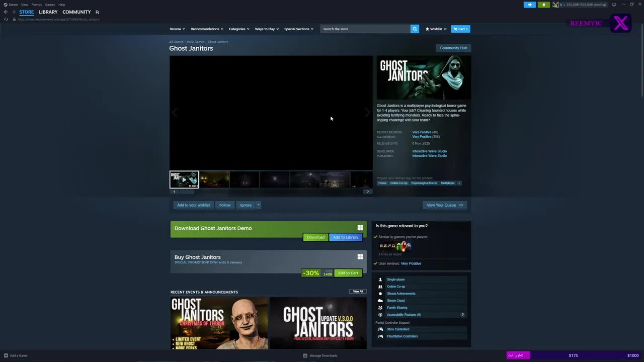Click the thumbnail strip scroll slider
644x362 pixels.
tap(187, 192)
